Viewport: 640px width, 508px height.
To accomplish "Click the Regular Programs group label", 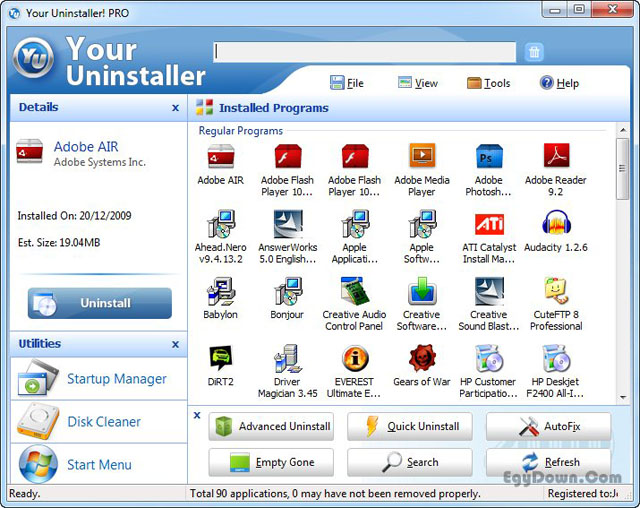I will [x=240, y=131].
